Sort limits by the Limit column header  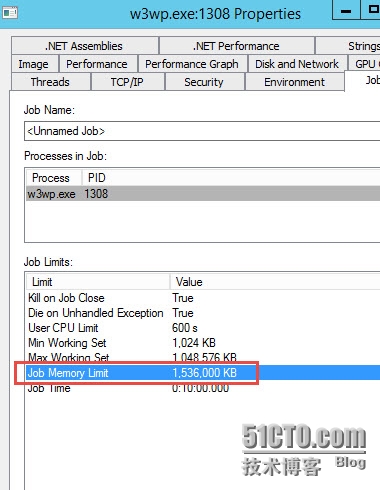98,282
